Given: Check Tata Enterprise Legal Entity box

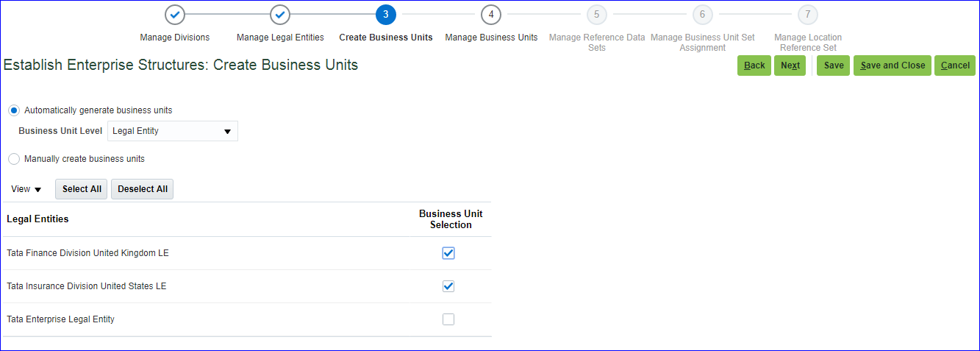Looking at the screenshot, I should pos(448,319).
